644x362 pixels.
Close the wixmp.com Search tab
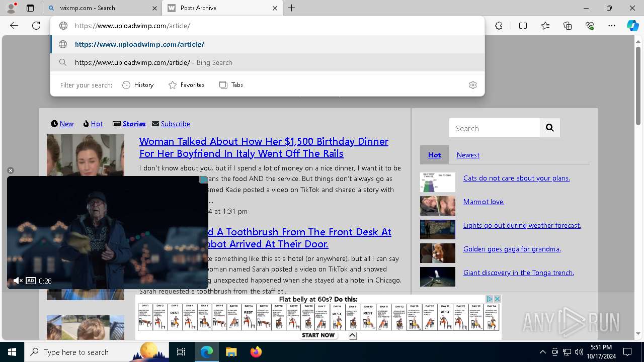coord(154,8)
